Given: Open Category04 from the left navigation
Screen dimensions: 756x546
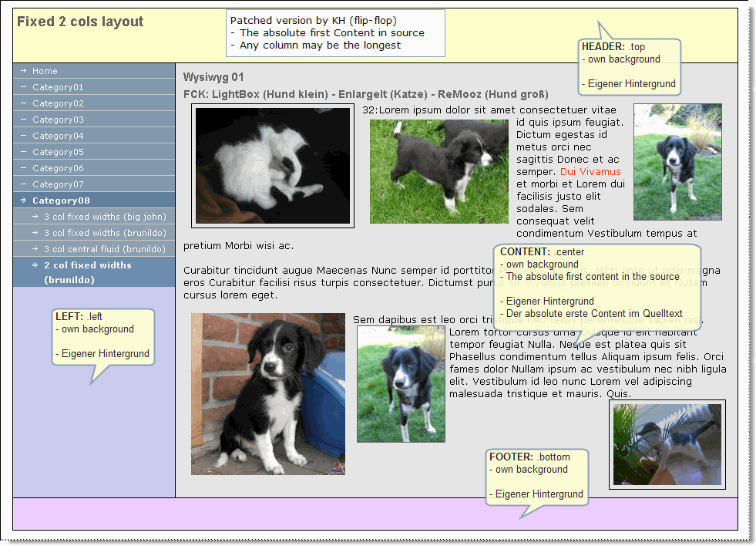Looking at the screenshot, I should [x=94, y=136].
